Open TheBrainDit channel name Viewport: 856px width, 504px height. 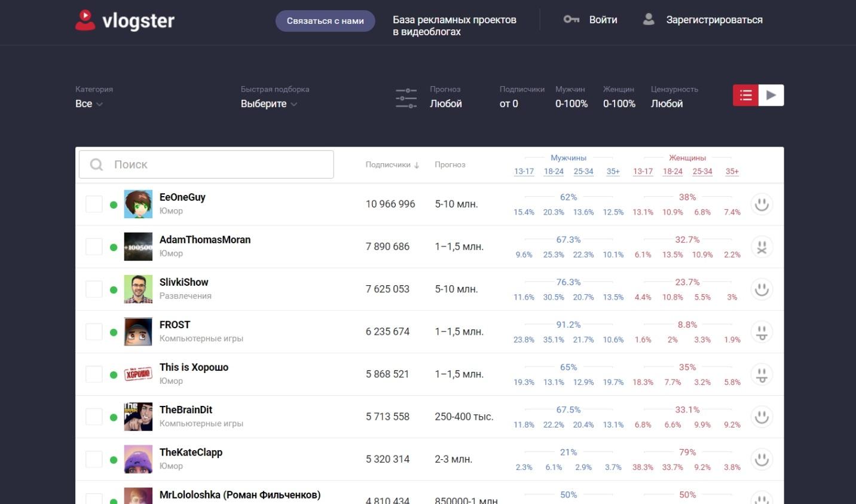(x=186, y=410)
